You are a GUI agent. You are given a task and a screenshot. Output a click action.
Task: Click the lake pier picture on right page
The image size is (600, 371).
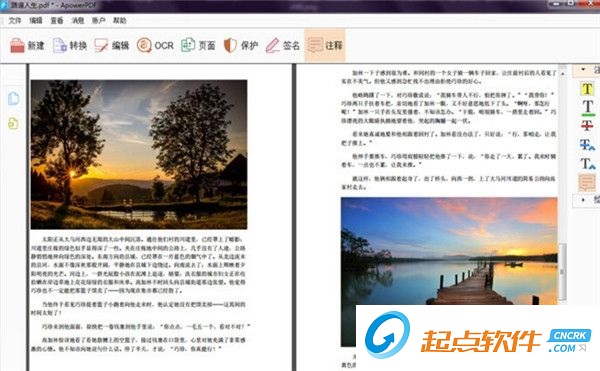pyautogui.click(x=449, y=251)
